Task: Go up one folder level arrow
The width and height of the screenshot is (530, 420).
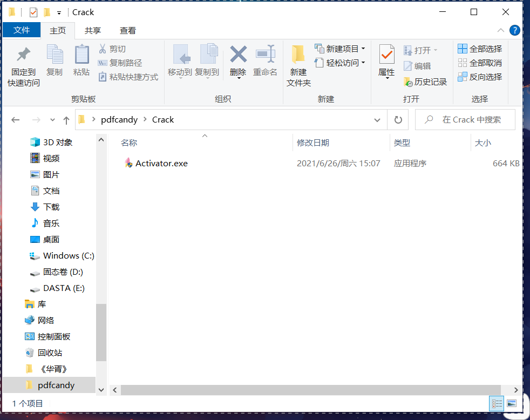Action: coord(66,120)
